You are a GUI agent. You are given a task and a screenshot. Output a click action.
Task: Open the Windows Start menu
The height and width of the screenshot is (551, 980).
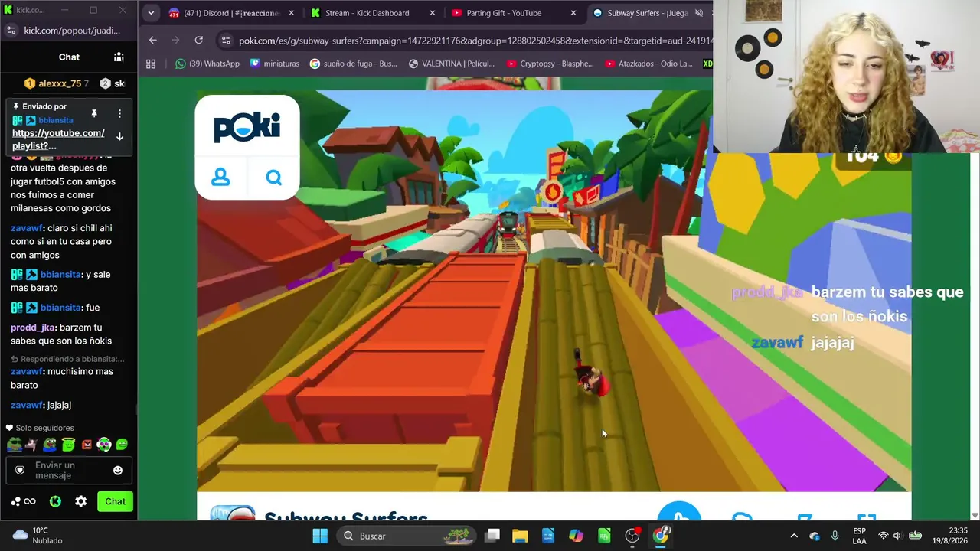coord(320,536)
